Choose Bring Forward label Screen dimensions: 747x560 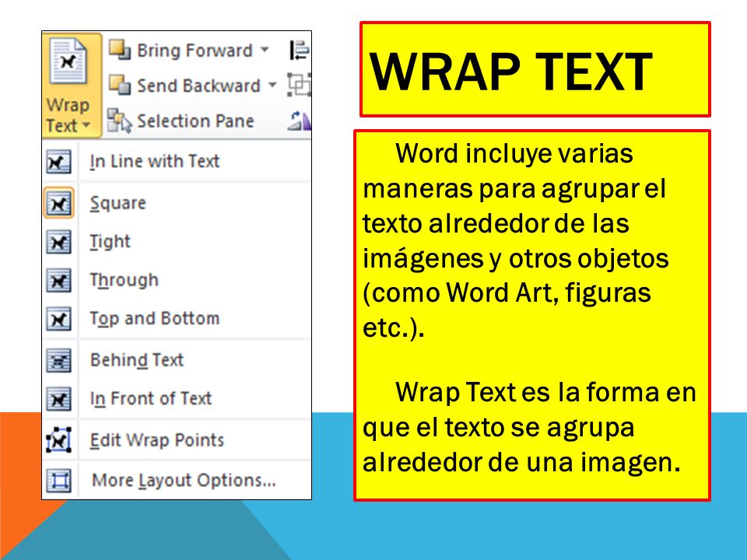tap(195, 51)
